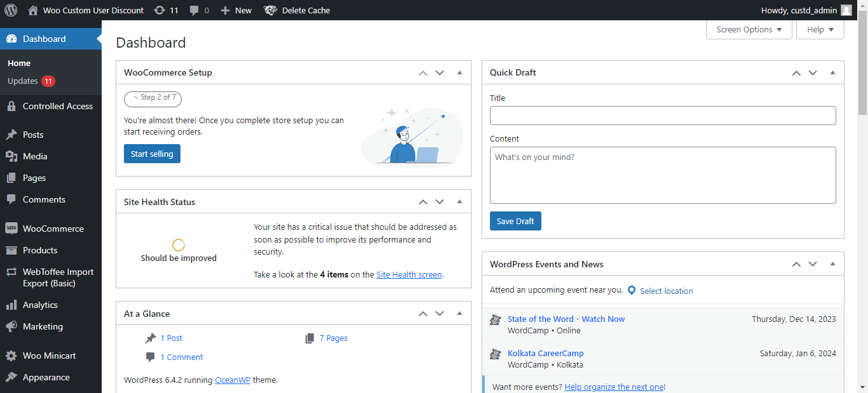Viewport: 868px width, 393px height.
Task: Collapse the Quick Draft panel
Action: [x=832, y=72]
